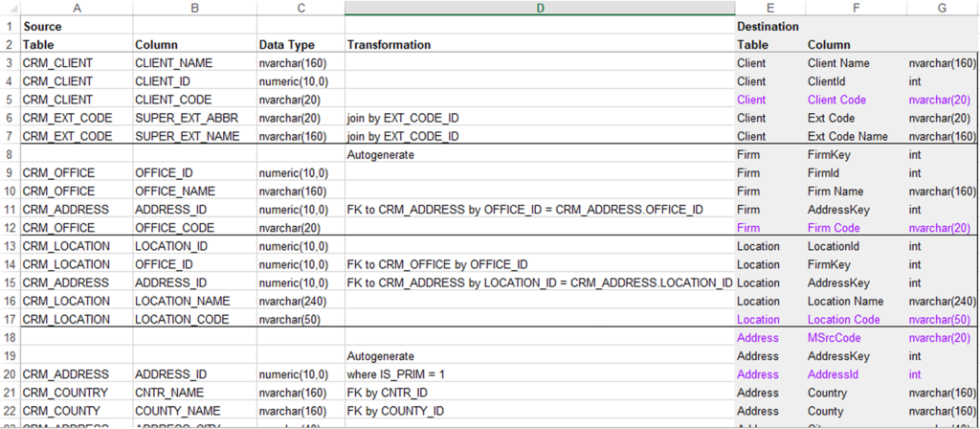Select column F header
Image resolution: width=980 pixels, height=429 pixels.
[x=856, y=8]
